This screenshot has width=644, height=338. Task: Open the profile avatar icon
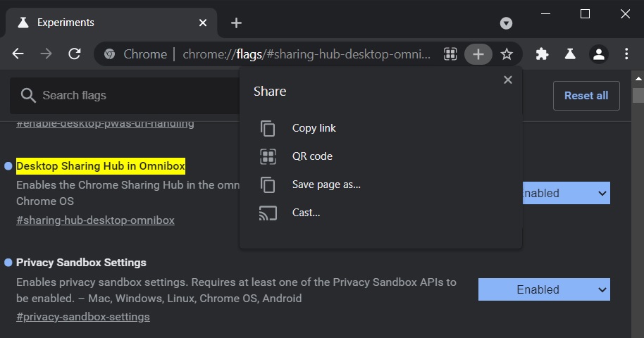[x=599, y=54]
